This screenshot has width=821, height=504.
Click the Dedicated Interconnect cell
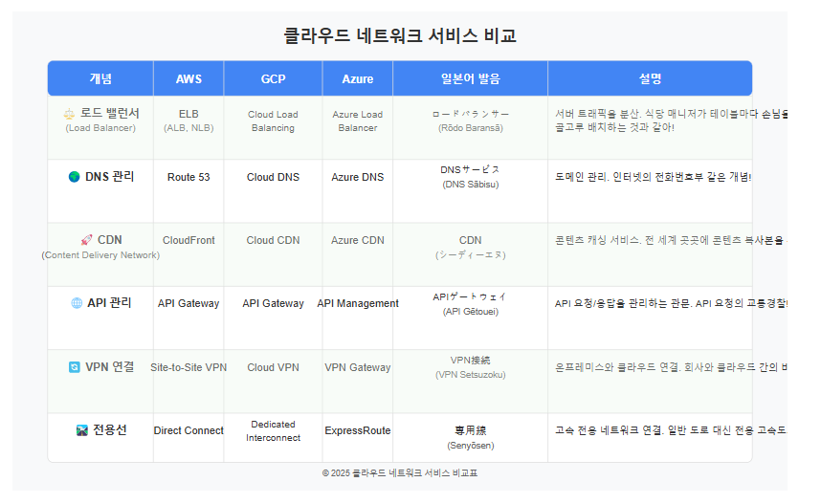tap(273, 437)
